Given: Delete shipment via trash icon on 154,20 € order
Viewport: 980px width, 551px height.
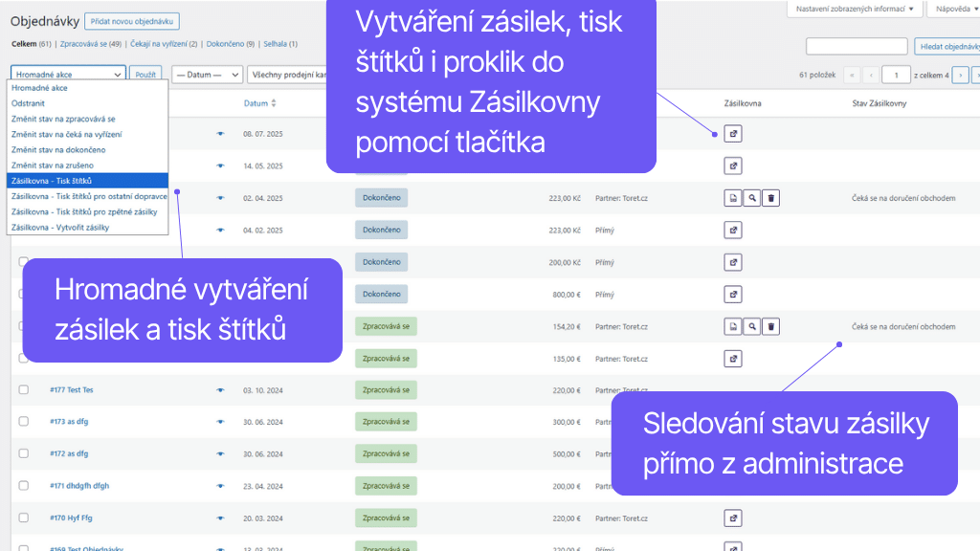Looking at the screenshot, I should [x=771, y=326].
